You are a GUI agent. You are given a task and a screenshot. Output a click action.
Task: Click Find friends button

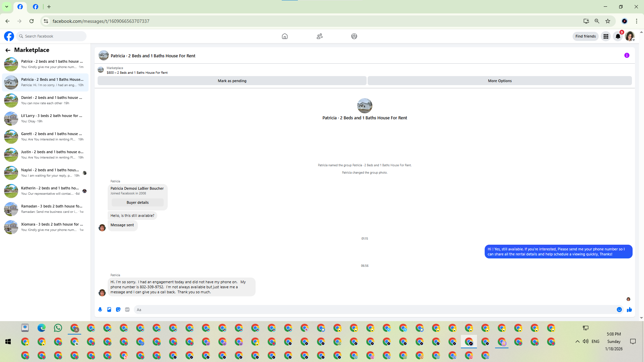[x=585, y=36]
